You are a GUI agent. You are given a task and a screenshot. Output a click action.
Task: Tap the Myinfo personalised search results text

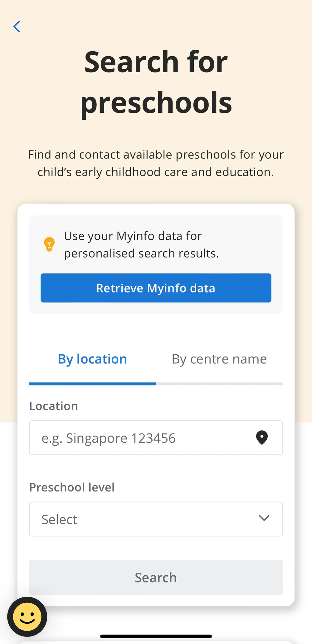(x=141, y=245)
